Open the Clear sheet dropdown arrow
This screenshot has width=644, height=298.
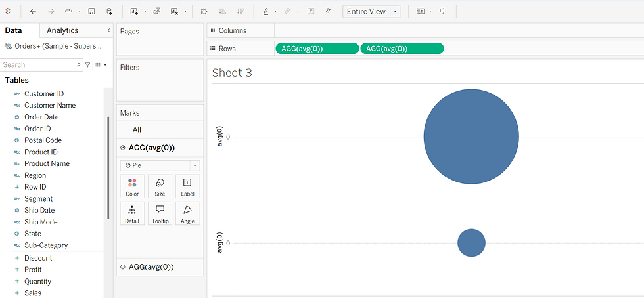[x=185, y=12]
